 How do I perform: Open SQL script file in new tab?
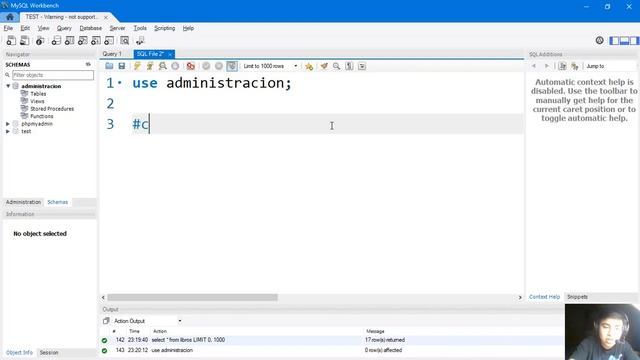pyautogui.click(x=24, y=40)
